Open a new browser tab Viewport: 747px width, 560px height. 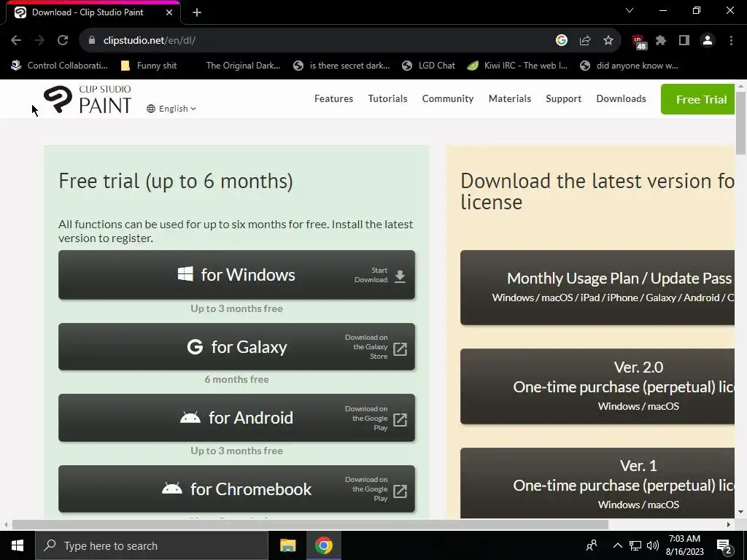(x=197, y=12)
